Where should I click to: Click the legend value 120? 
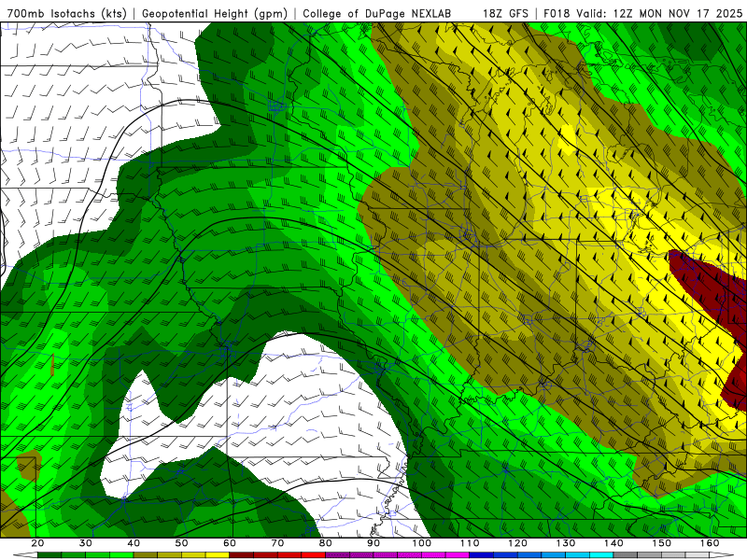tap(518, 543)
